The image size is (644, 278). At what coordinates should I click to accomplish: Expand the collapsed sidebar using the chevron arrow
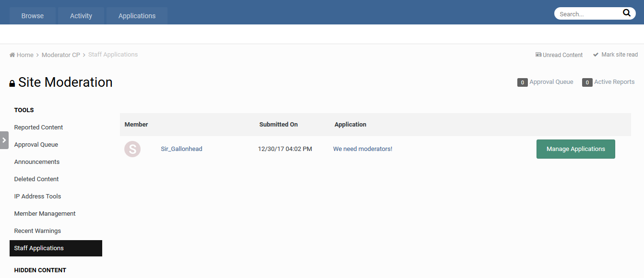(x=4, y=139)
